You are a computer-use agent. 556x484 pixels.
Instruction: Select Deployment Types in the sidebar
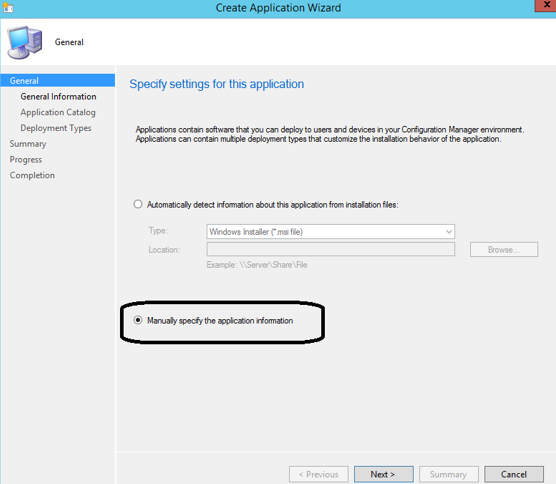click(x=56, y=128)
